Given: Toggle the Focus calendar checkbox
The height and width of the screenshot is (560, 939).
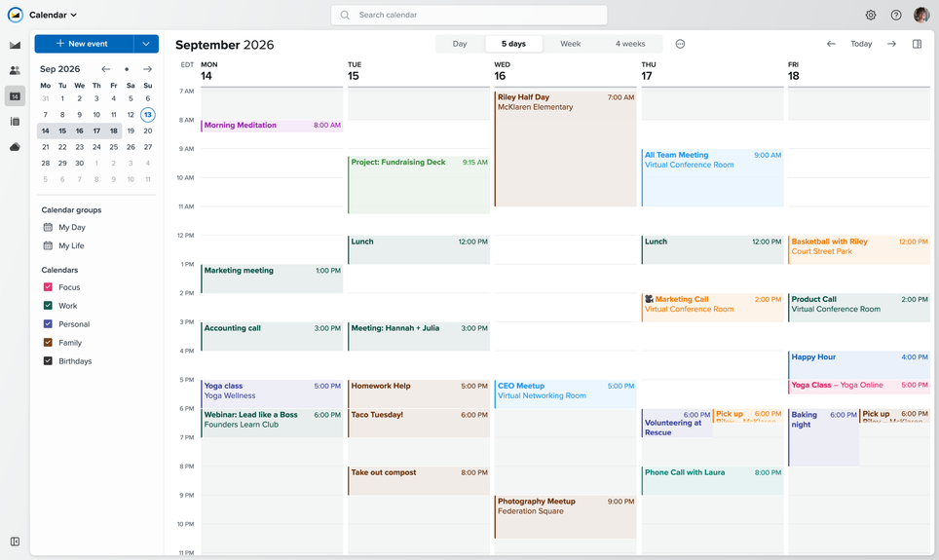Looking at the screenshot, I should click(x=48, y=287).
